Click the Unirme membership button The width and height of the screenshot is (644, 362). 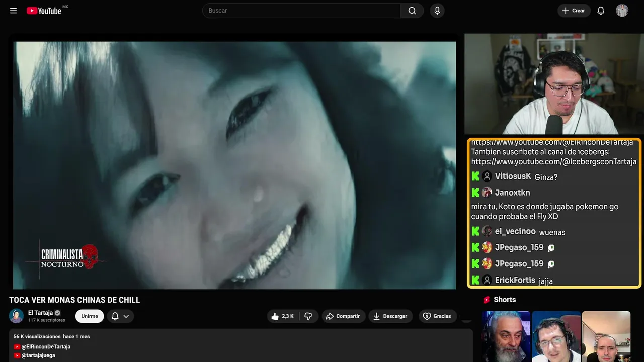click(90, 316)
